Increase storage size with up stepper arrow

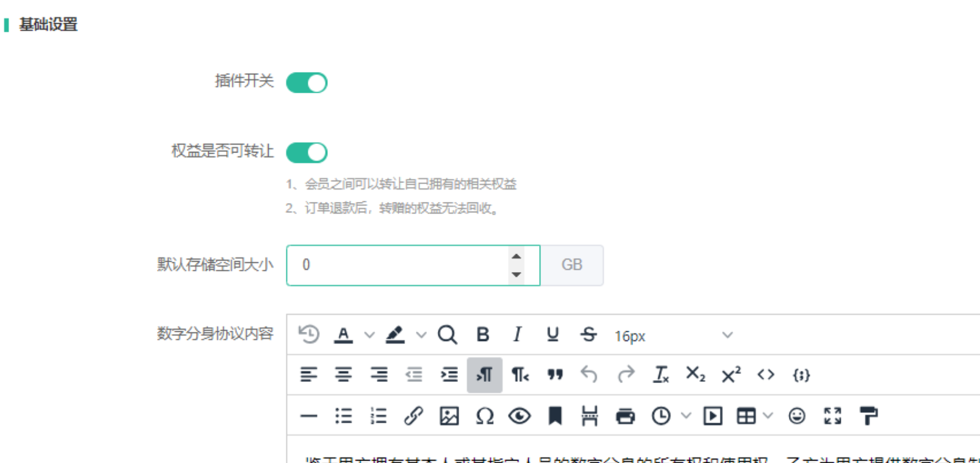[517, 256]
